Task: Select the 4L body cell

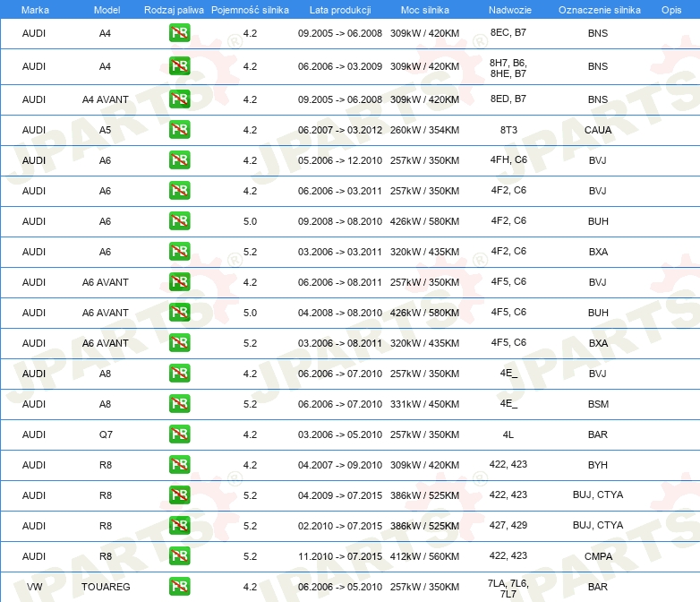Action: click(508, 434)
